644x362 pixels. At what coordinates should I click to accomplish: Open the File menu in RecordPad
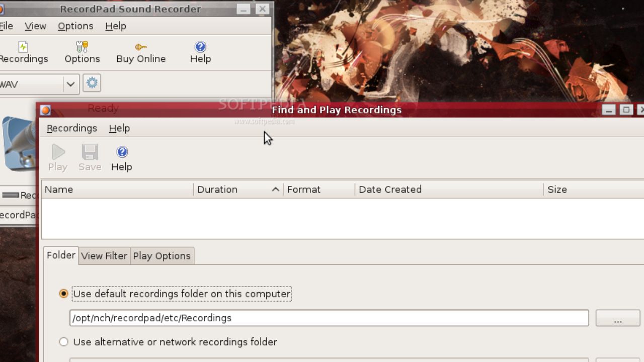point(7,26)
